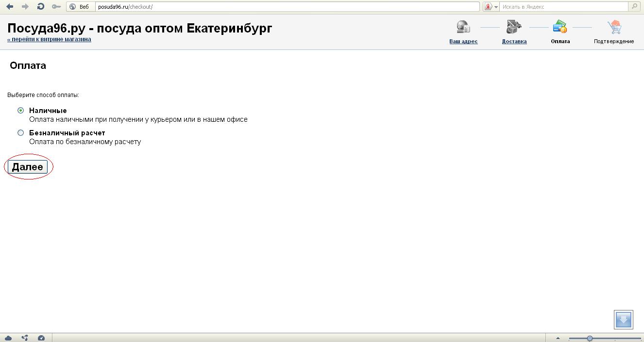Image resolution: width=644 pixels, height=342 pixels.
Task: Click the blue download arrow widget
Action: (624, 320)
